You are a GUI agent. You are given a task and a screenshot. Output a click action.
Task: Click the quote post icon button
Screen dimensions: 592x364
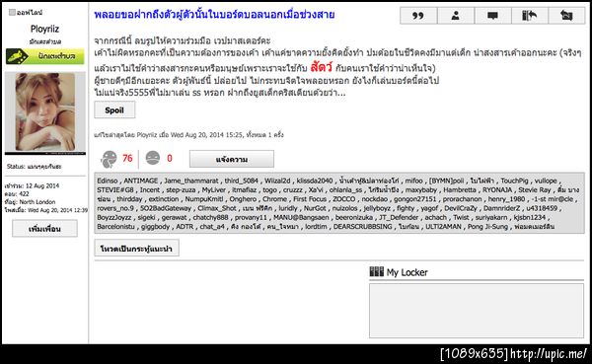pos(418,16)
